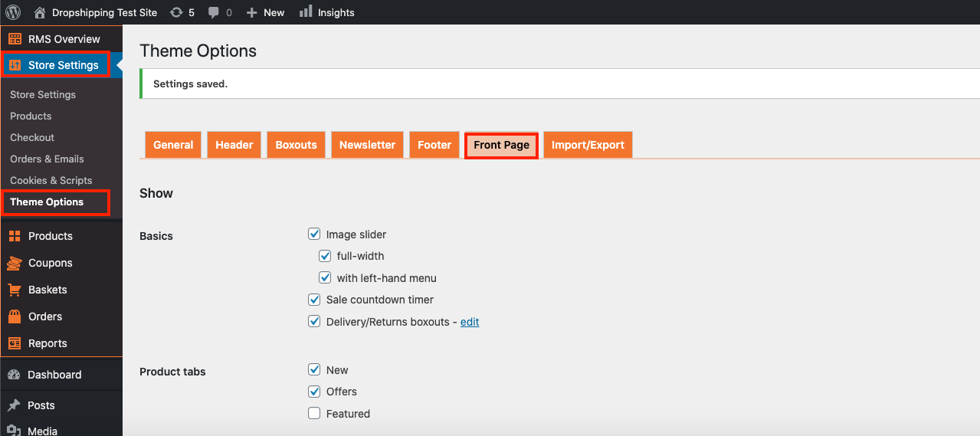Open the Products submenu link under Store Settings
The image size is (980, 436).
31,116
